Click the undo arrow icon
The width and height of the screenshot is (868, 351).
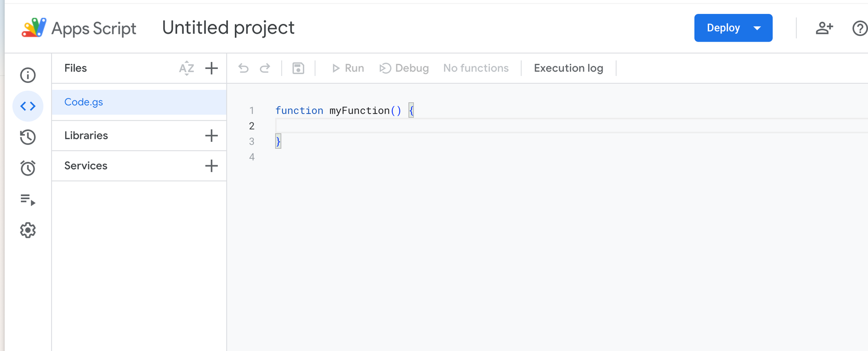[x=243, y=68]
